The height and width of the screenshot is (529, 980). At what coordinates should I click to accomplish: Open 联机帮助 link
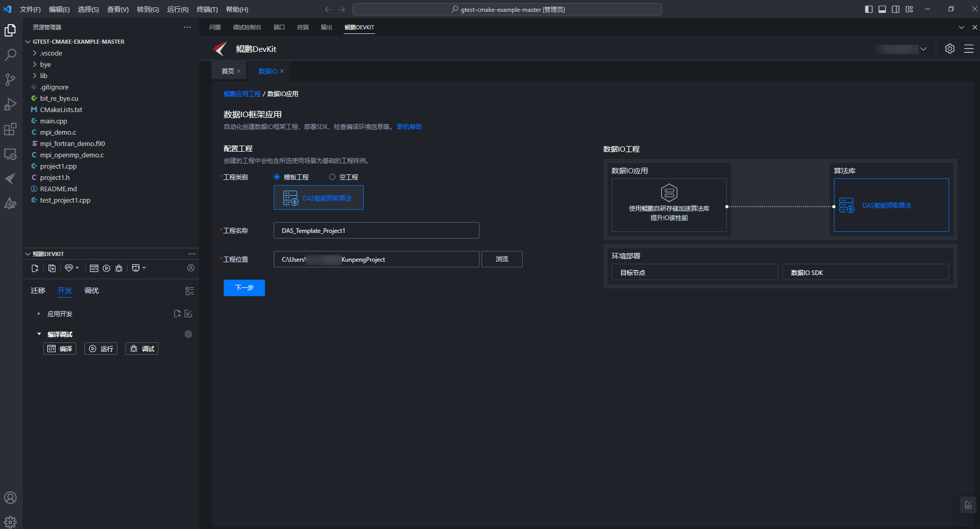[x=409, y=127]
